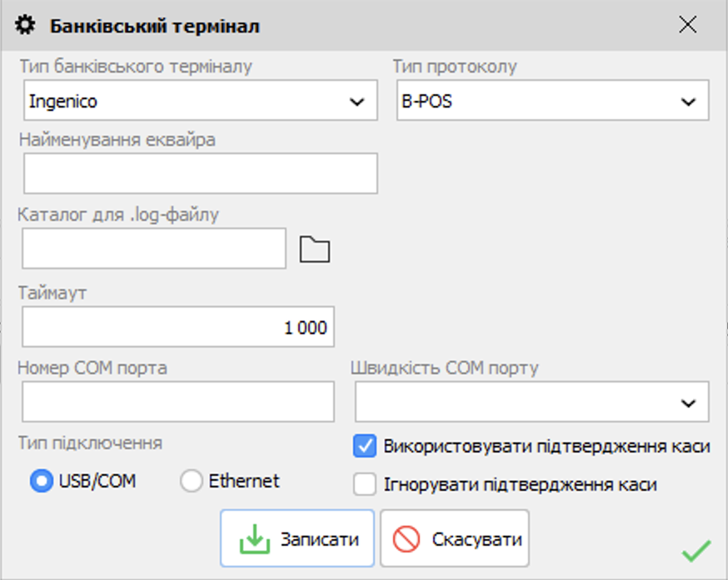Click the Записати button
Image resolution: width=728 pixels, height=580 pixels.
(297, 537)
